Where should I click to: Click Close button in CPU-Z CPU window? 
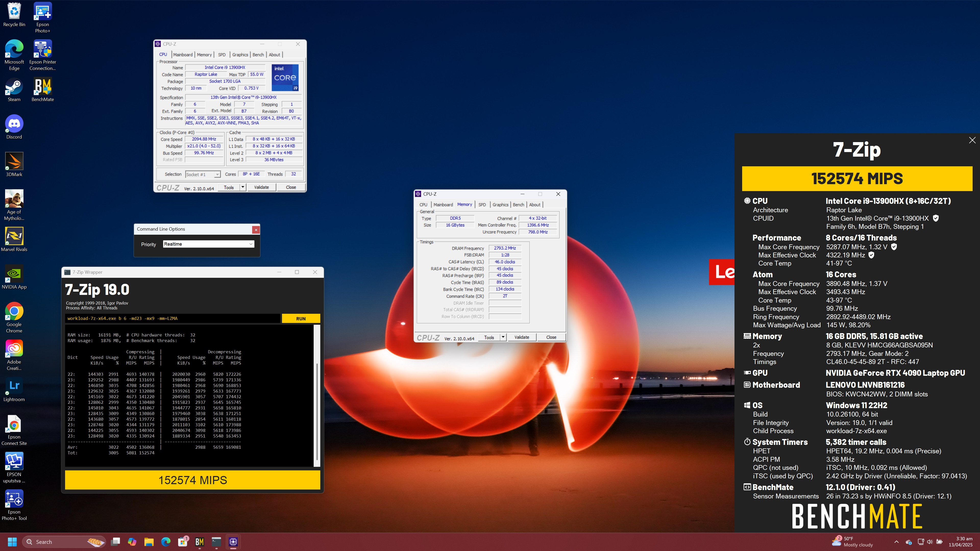[291, 187]
